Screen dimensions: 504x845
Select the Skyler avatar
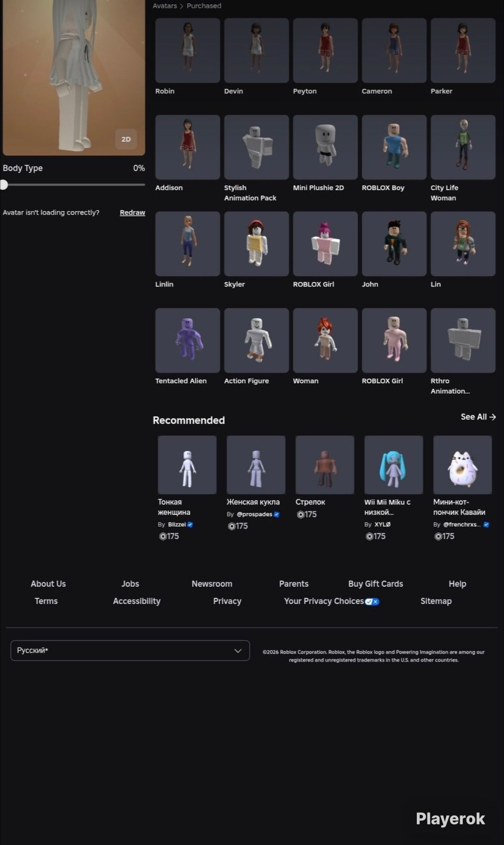pos(256,244)
